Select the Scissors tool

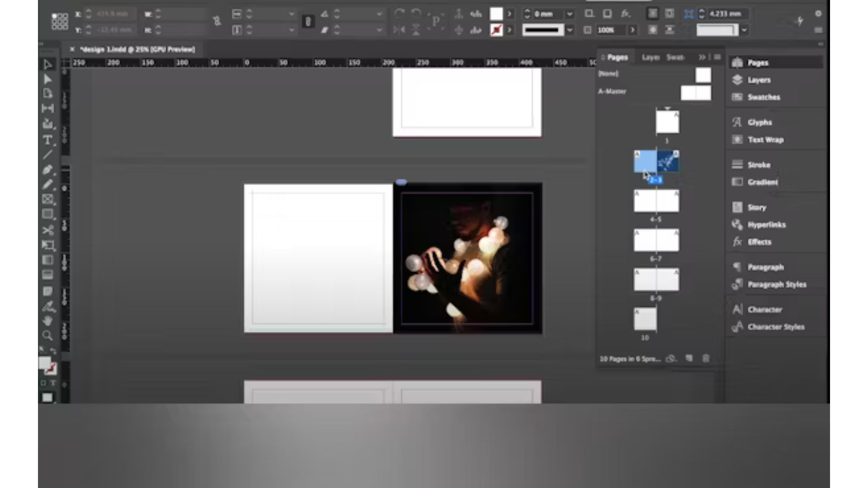[x=47, y=230]
